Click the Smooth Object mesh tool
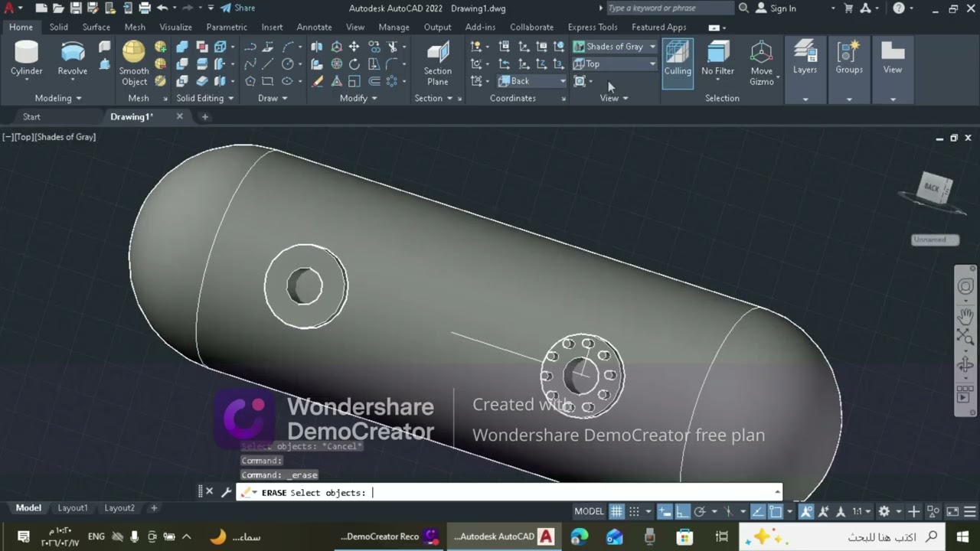980x551 pixels. coord(134,63)
